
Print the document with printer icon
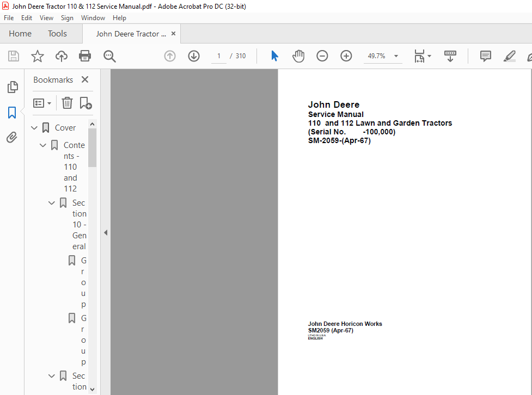(85, 56)
